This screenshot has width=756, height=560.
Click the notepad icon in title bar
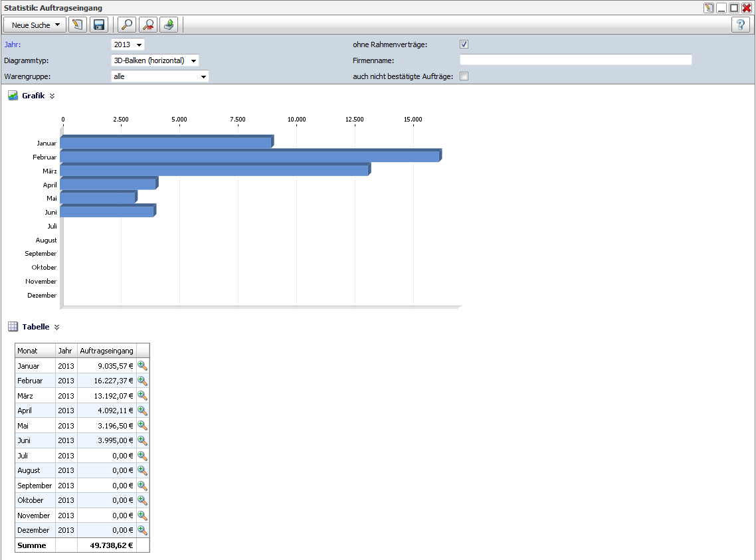[709, 8]
